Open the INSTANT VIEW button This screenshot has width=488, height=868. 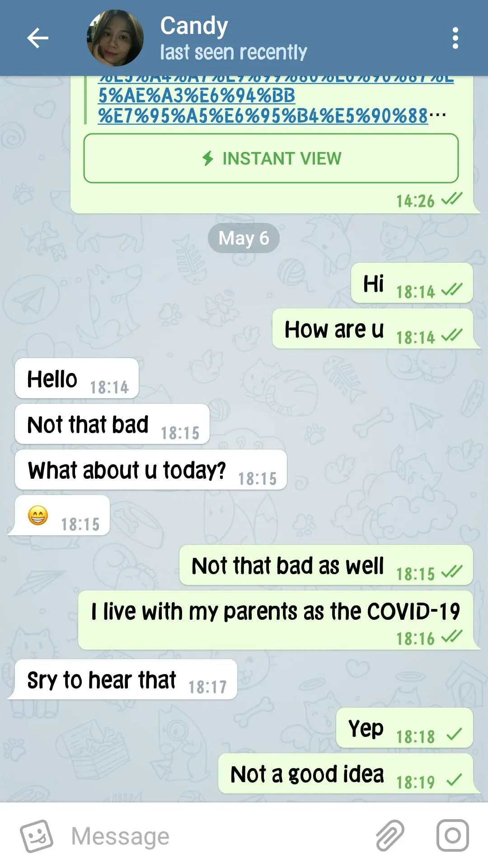[x=271, y=158]
